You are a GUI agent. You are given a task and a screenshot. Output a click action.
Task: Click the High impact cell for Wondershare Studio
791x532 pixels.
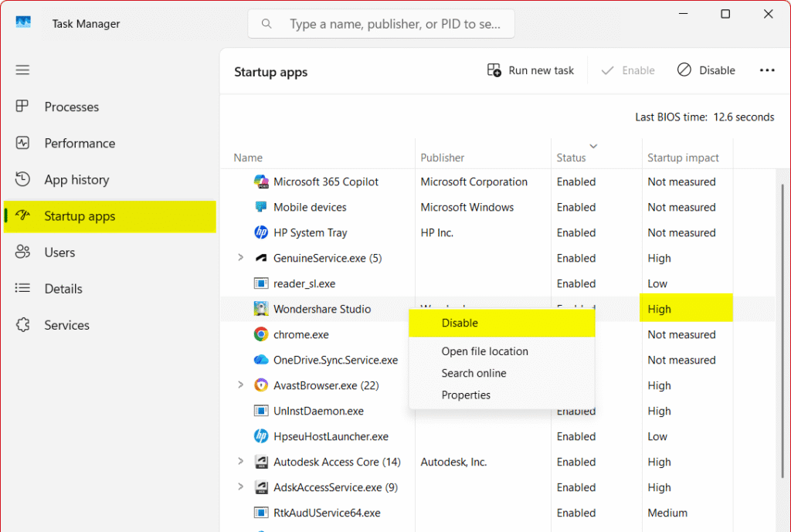[686, 309]
